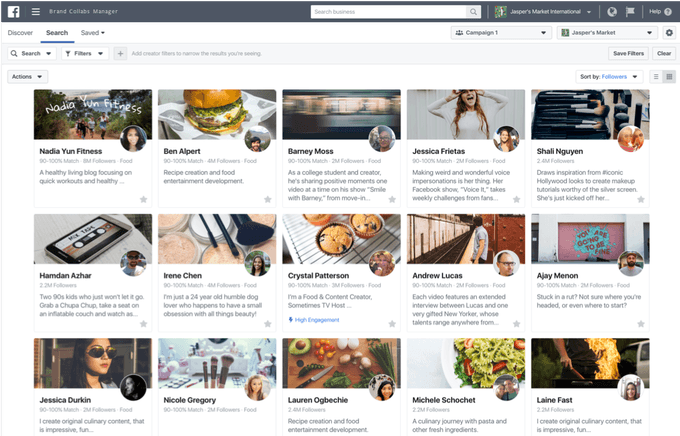Click the Facebook logo icon
This screenshot has width=680, height=436.
pos(13,11)
